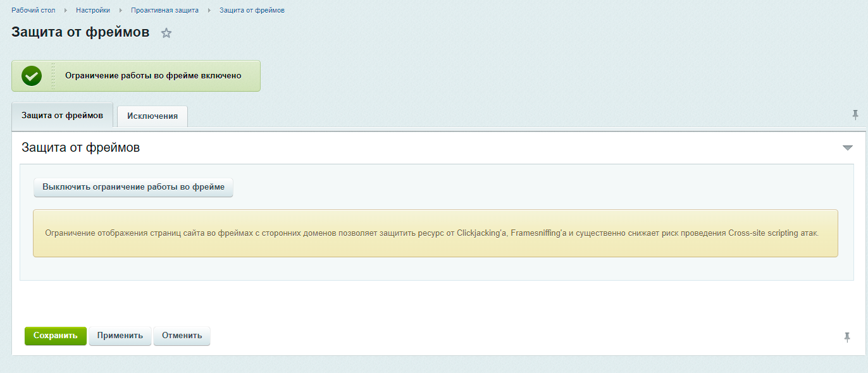Screen dimensions: 868x373
Task: Open Проактивная защита breadcrumb link
Action: 164,10
